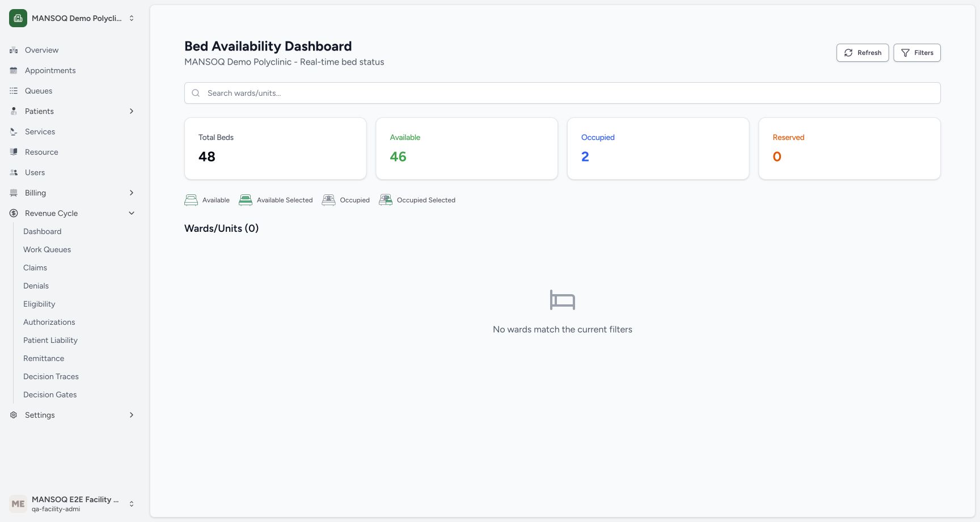Select the Occupied Selected bed legend icon
The height and width of the screenshot is (522, 980).
386,200
